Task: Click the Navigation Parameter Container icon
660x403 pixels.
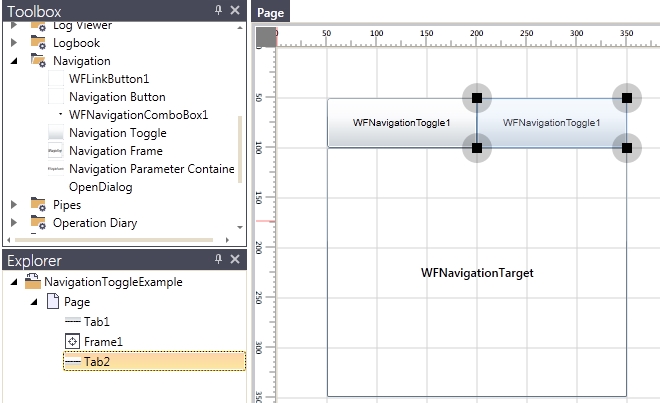Action: click(x=55, y=169)
